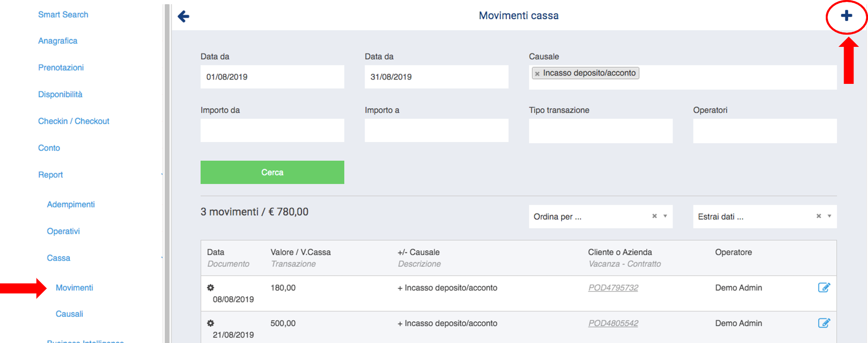Expand the Report sidebar section

(x=51, y=175)
